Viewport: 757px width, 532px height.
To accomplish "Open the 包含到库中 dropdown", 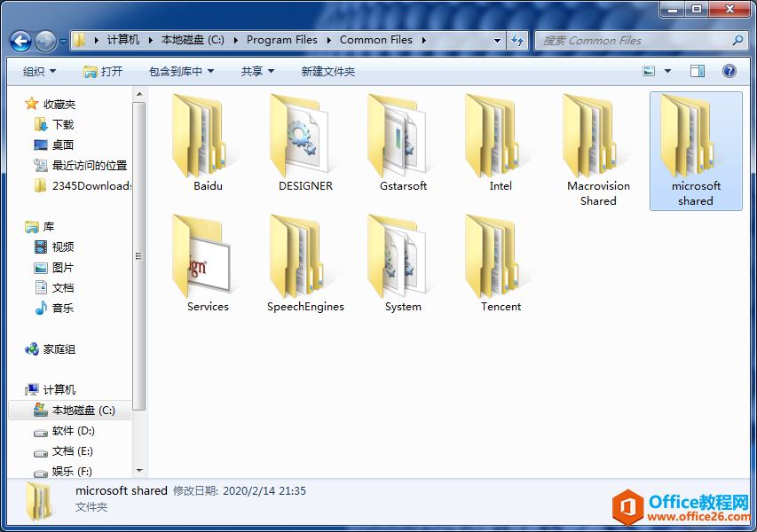I will [181, 72].
